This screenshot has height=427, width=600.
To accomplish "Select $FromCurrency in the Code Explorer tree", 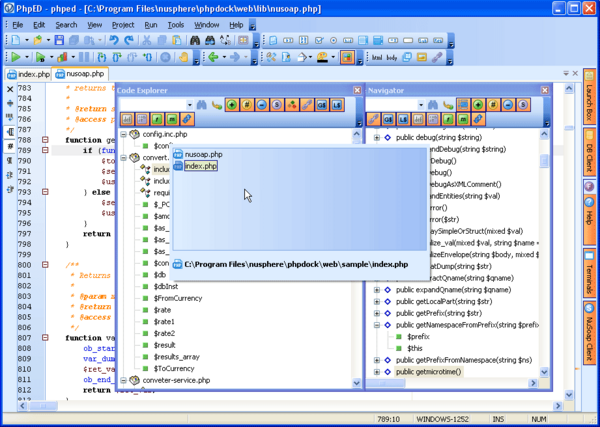I will point(178,298).
